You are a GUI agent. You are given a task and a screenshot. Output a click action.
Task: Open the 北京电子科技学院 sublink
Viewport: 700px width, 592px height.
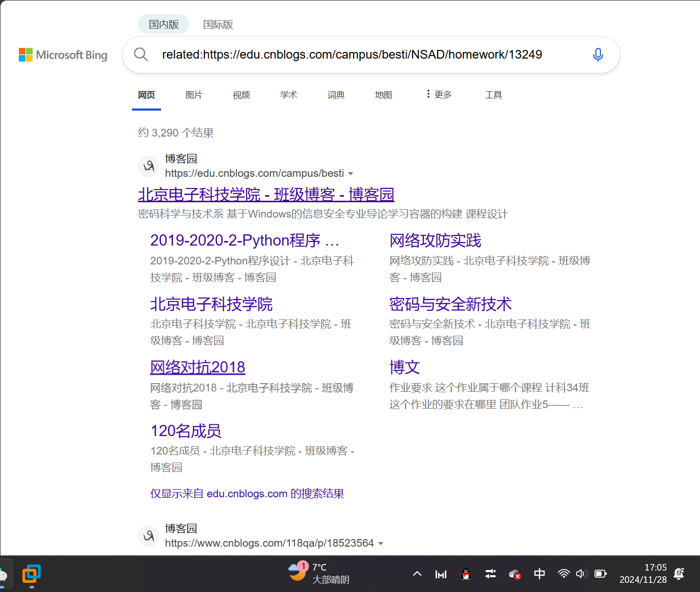tap(211, 304)
